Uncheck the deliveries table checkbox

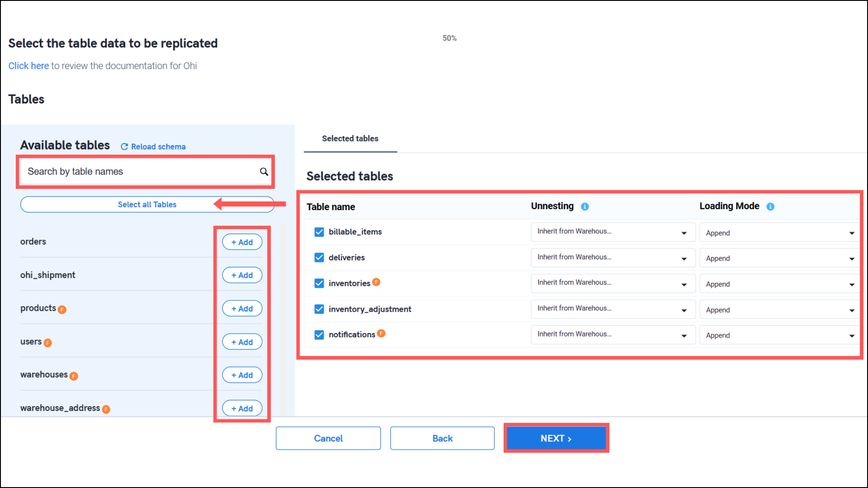coord(319,258)
